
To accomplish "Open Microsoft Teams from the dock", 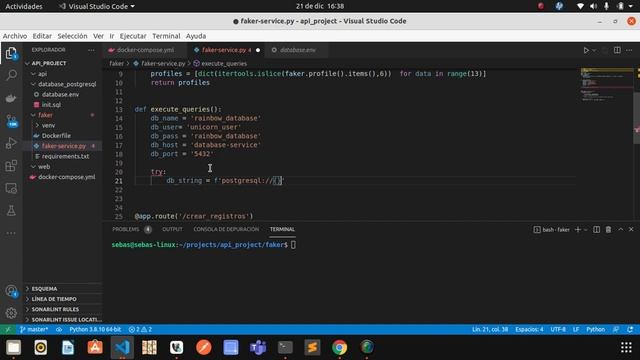I will point(258,347).
